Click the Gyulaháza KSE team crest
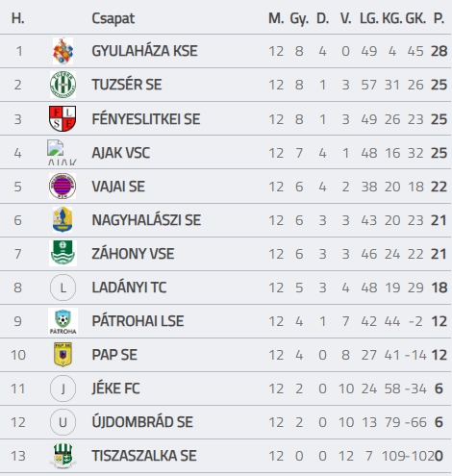Viewport: 452px width, 476px height. coord(63,51)
